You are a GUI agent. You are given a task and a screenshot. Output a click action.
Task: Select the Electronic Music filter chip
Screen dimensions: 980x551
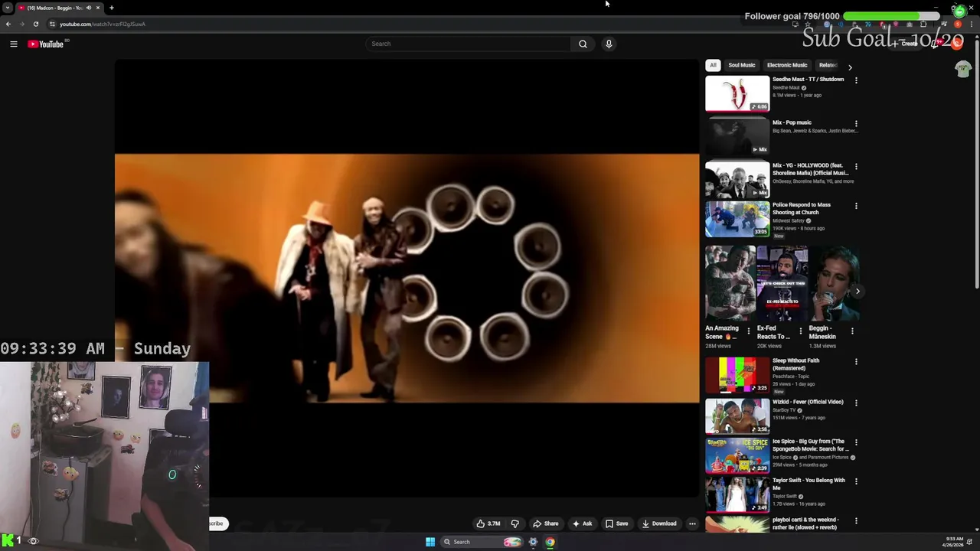click(x=787, y=65)
